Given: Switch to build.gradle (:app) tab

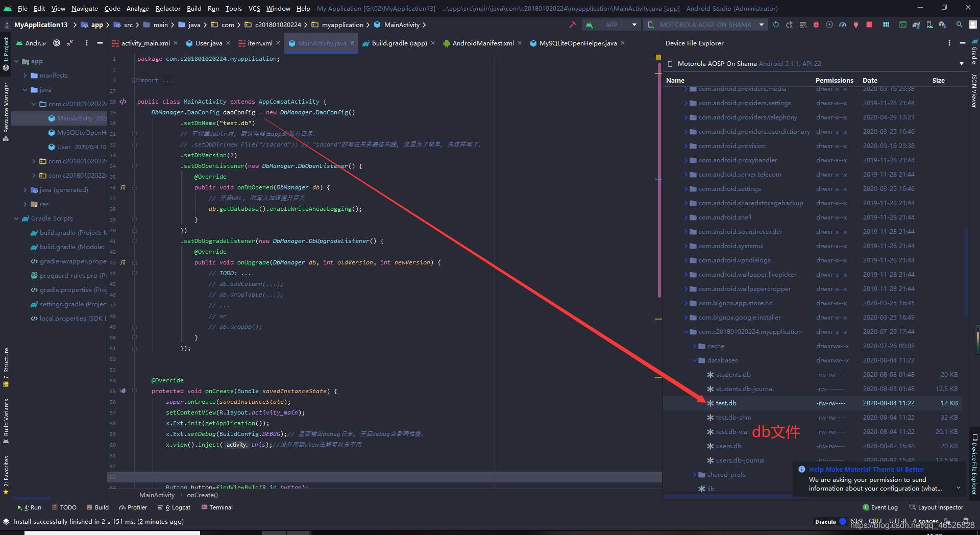Looking at the screenshot, I should pos(399,43).
